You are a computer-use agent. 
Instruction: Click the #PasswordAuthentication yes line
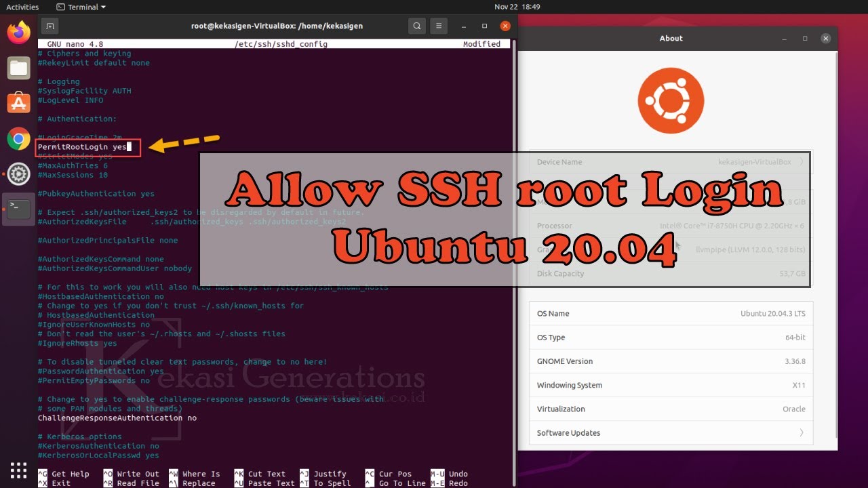click(101, 371)
